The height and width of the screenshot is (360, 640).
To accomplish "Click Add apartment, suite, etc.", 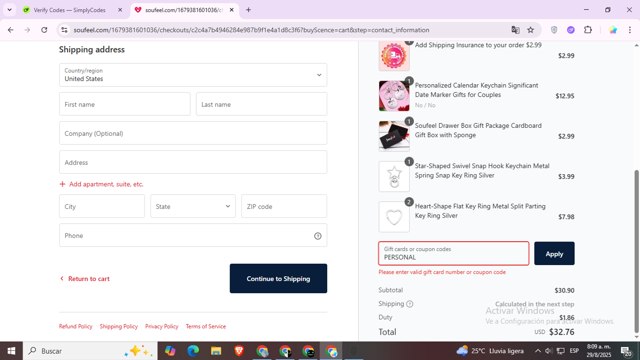I will point(102,184).
